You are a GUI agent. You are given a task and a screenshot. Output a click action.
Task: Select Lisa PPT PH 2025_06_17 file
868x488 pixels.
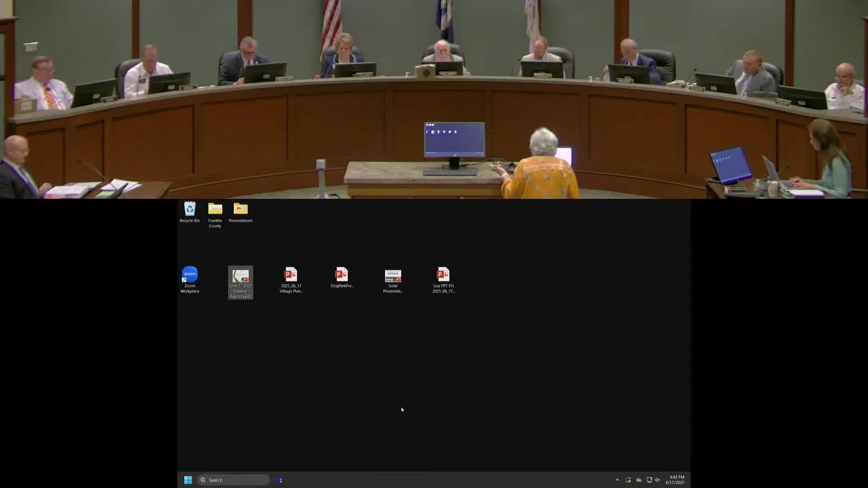[x=443, y=275]
